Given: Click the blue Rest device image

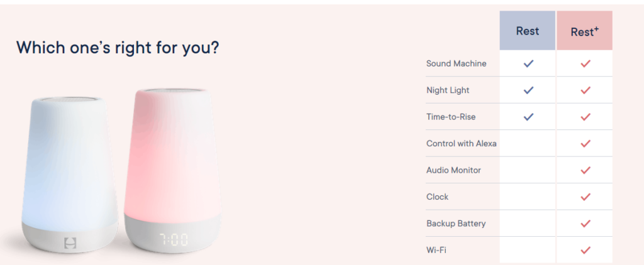Looking at the screenshot, I should point(70,175).
